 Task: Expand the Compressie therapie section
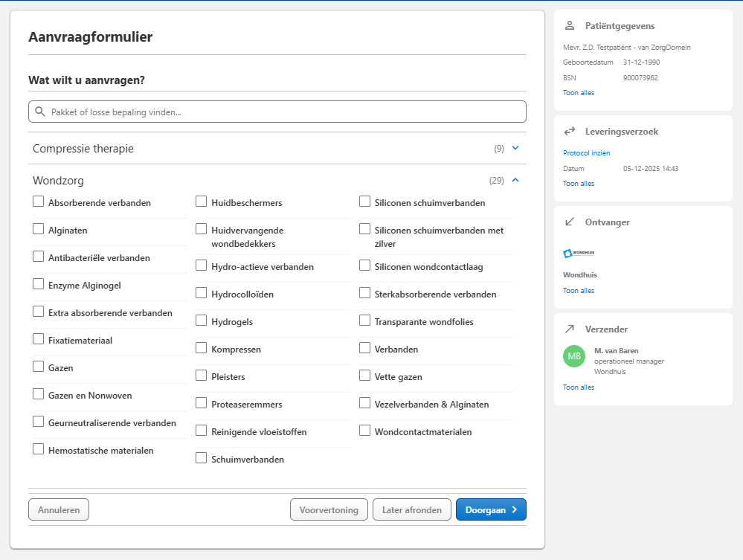[x=515, y=148]
